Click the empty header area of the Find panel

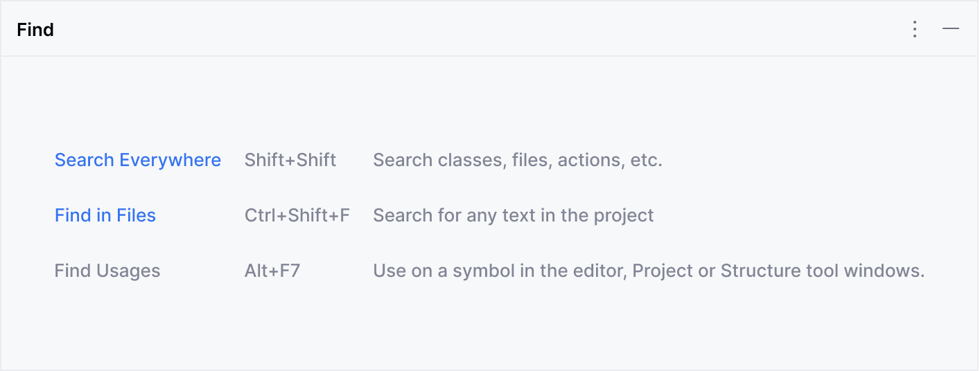pos(485,29)
